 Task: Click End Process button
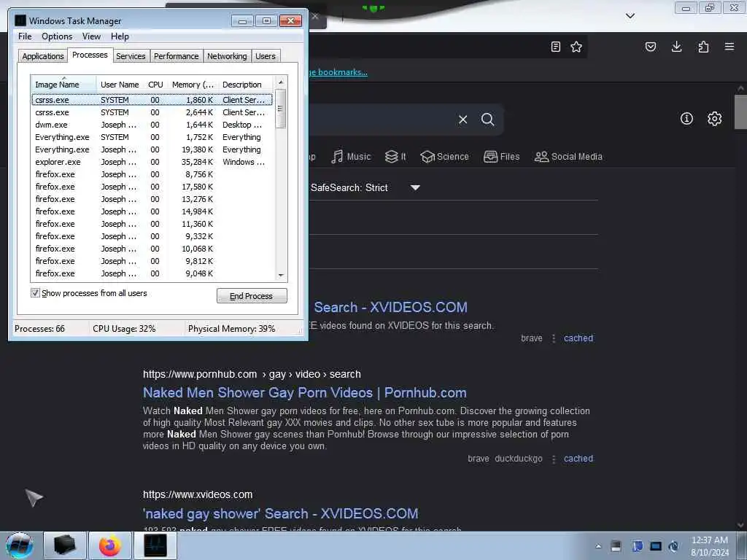pos(252,296)
